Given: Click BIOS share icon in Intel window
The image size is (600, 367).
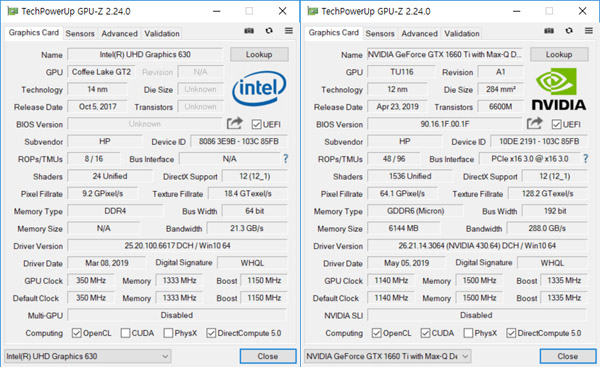Looking at the screenshot, I should tap(235, 123).
